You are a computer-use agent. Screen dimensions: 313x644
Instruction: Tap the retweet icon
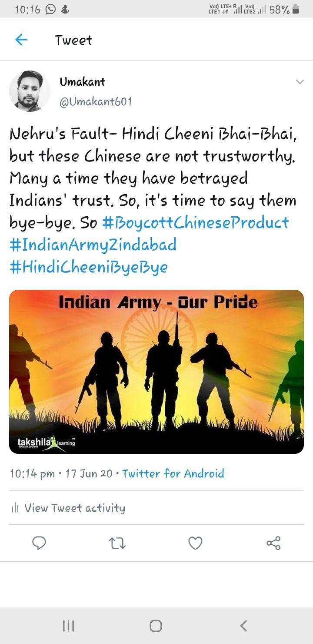point(117,543)
